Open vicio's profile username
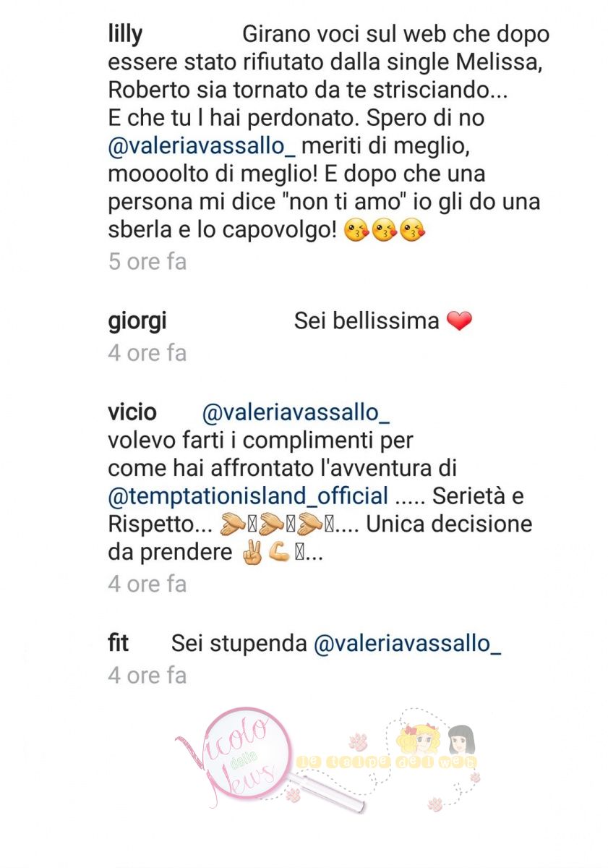Screen dimensions: 608x868 pyautogui.click(x=132, y=412)
